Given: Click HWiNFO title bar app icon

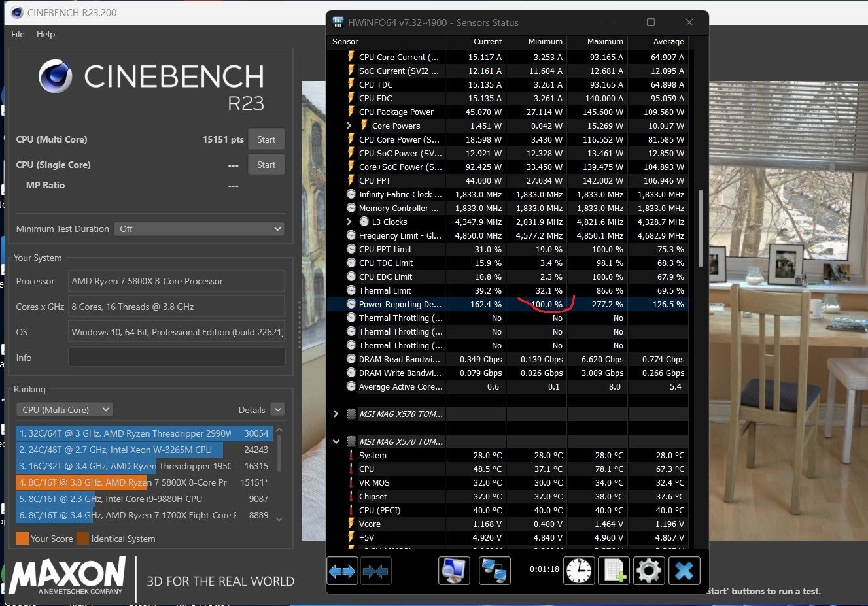Looking at the screenshot, I should pos(338,22).
